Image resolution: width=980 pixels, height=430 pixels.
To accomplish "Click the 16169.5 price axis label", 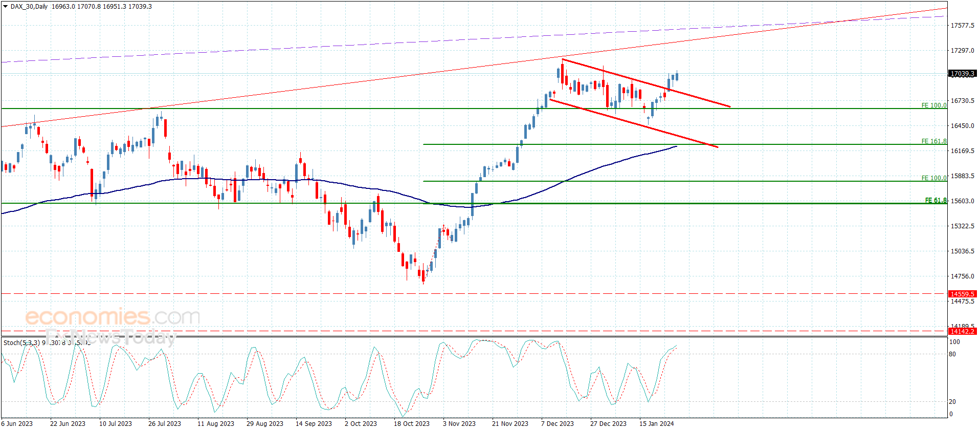I will coord(962,150).
